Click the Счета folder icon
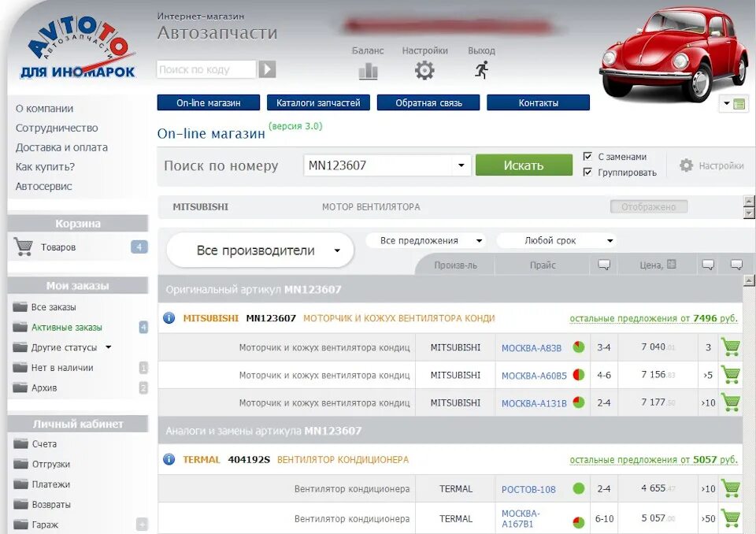Image resolution: width=756 pixels, height=534 pixels. point(20,443)
